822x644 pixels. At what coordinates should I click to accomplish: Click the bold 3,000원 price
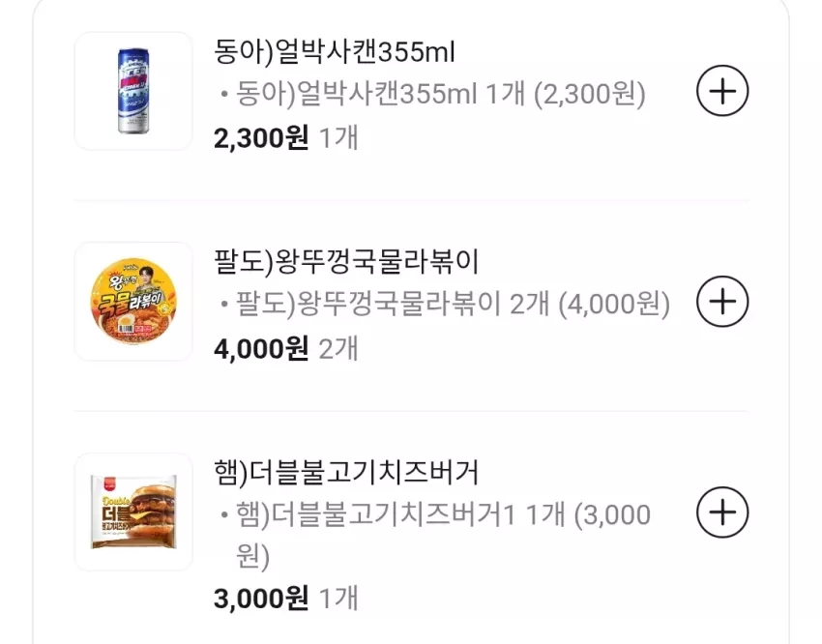pos(261,599)
